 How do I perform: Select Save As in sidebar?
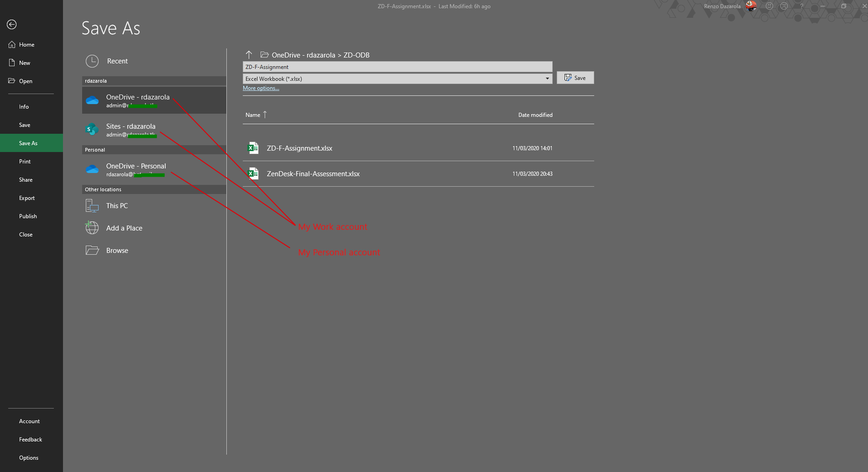point(31,143)
